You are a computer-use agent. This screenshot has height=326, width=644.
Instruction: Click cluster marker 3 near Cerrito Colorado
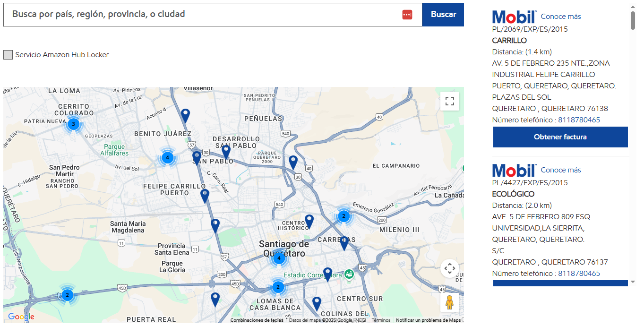point(73,124)
